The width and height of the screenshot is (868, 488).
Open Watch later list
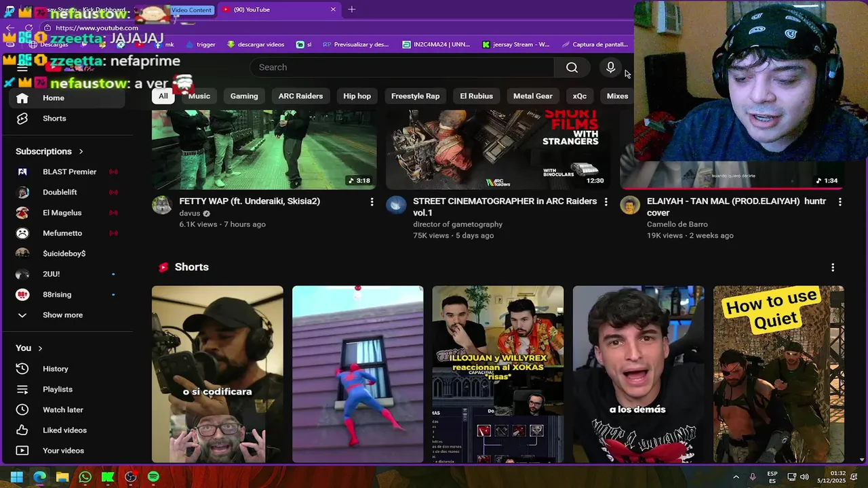(63, 409)
